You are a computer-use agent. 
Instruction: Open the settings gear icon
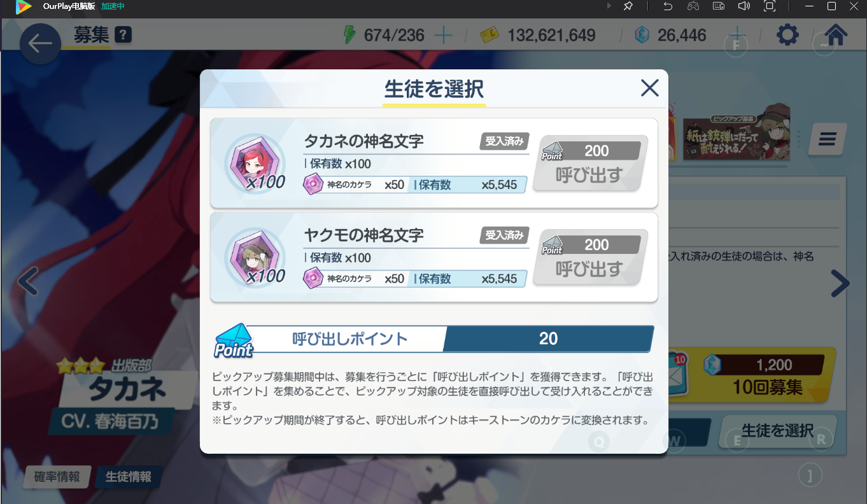pyautogui.click(x=787, y=34)
